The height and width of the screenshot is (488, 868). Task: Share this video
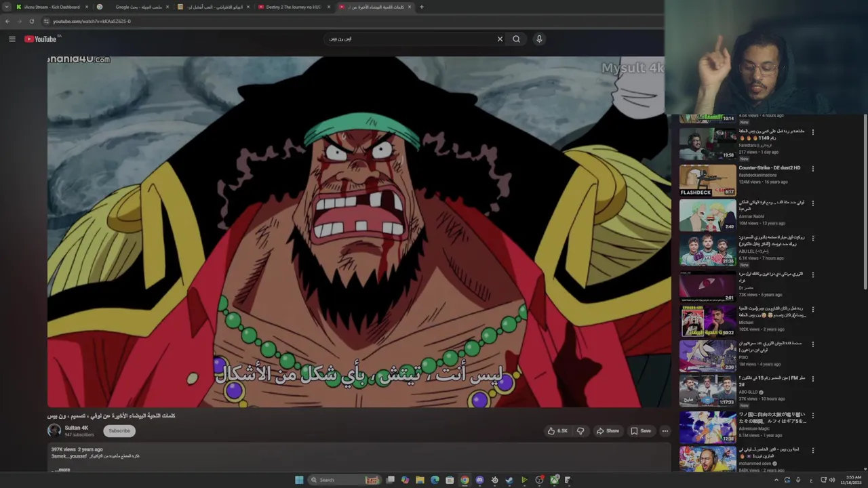pyautogui.click(x=608, y=430)
